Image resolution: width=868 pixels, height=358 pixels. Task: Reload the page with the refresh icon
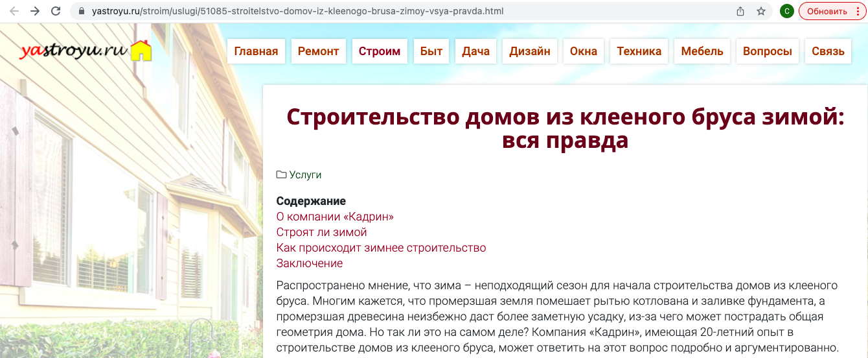coord(56,11)
